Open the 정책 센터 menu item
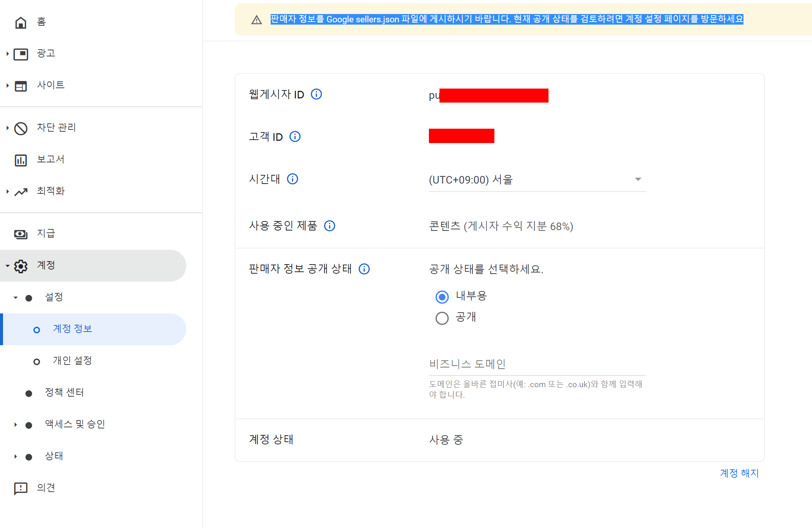This screenshot has height=528, width=812. coord(64,392)
